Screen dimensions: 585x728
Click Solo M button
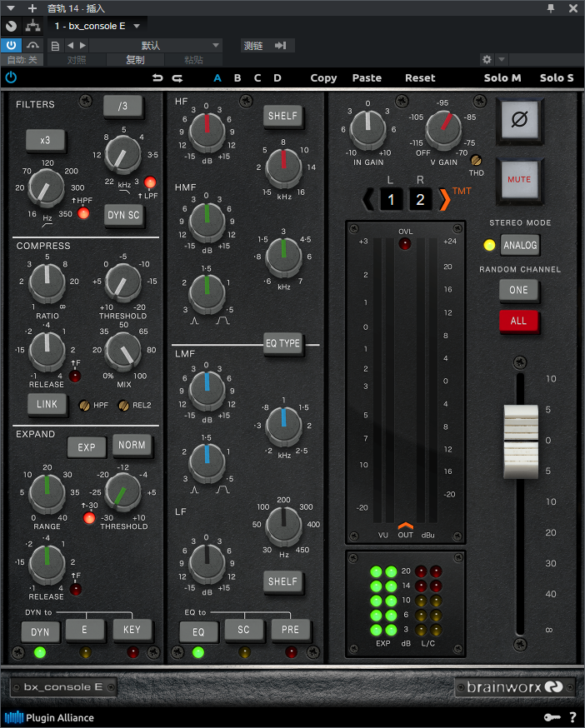click(x=502, y=78)
